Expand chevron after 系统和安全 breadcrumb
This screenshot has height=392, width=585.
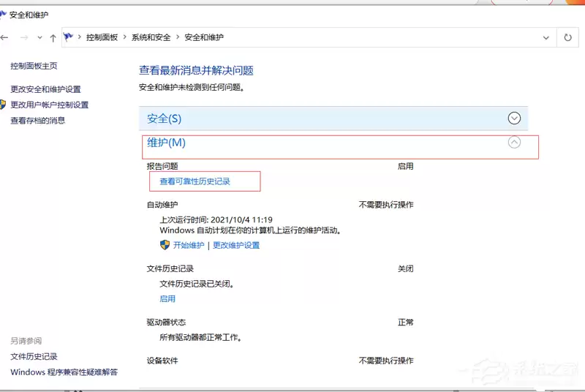coord(178,37)
